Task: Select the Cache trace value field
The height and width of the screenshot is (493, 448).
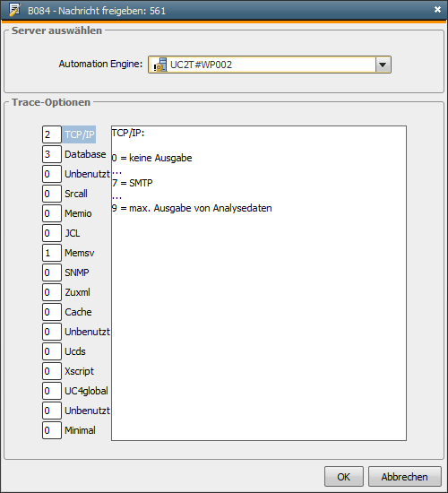Action: point(52,312)
